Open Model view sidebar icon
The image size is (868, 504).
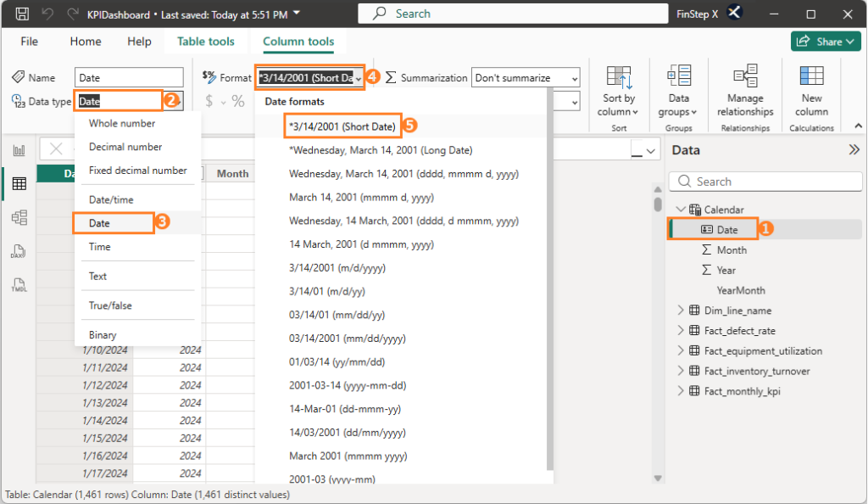coord(19,217)
